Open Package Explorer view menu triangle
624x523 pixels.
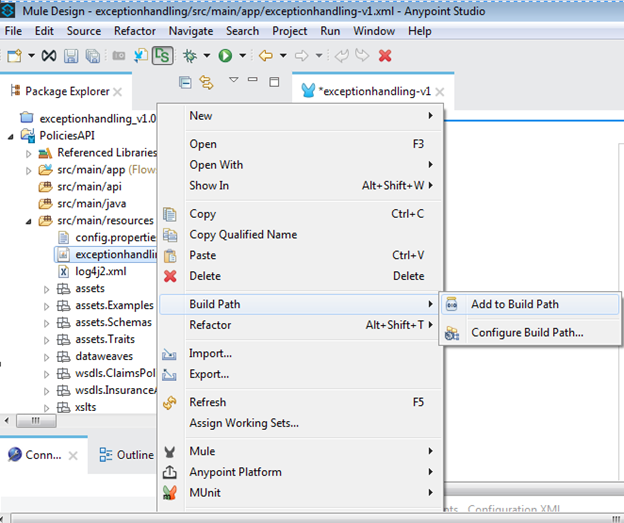click(x=233, y=80)
